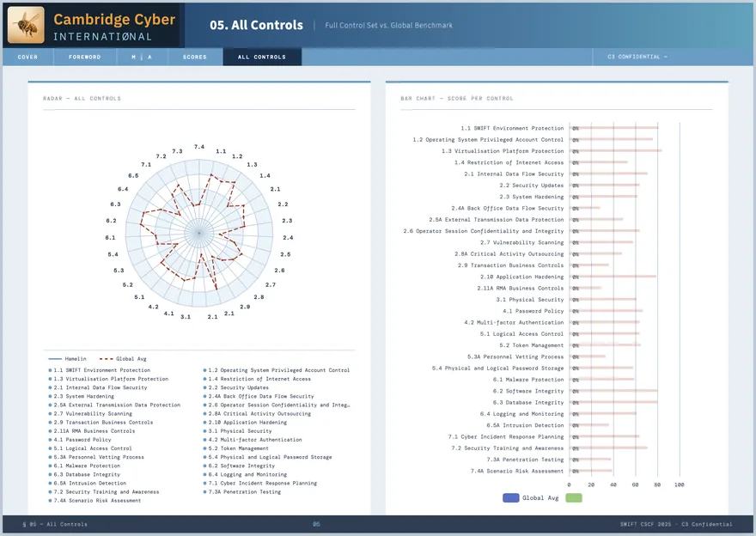Select radar legend item 4.1 Password Policy

pyautogui.click(x=80, y=440)
